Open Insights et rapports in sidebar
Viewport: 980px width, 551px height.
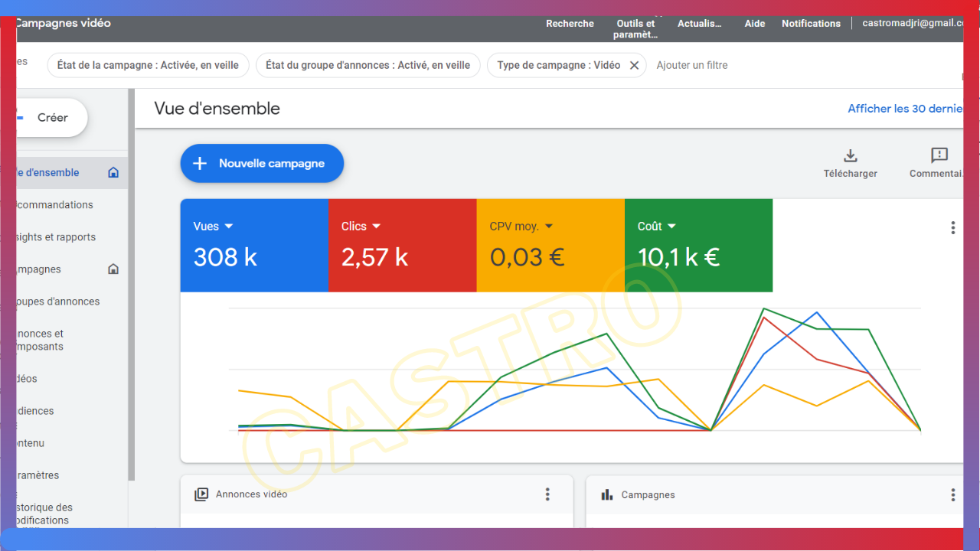pos(57,237)
